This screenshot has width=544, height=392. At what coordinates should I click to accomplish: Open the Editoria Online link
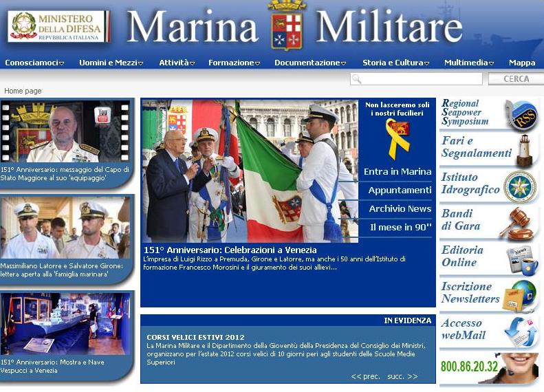point(461,257)
